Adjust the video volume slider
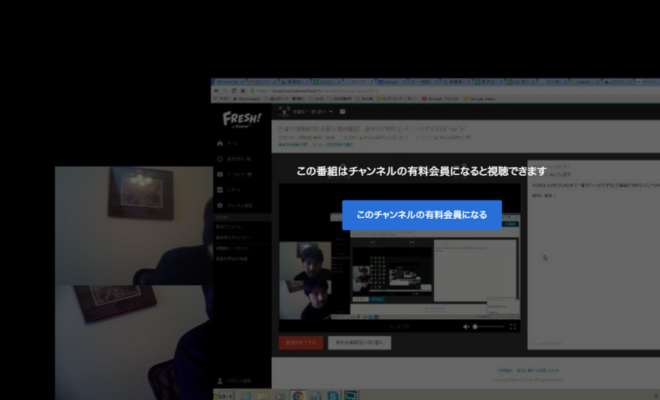660x400 pixels. point(488,326)
